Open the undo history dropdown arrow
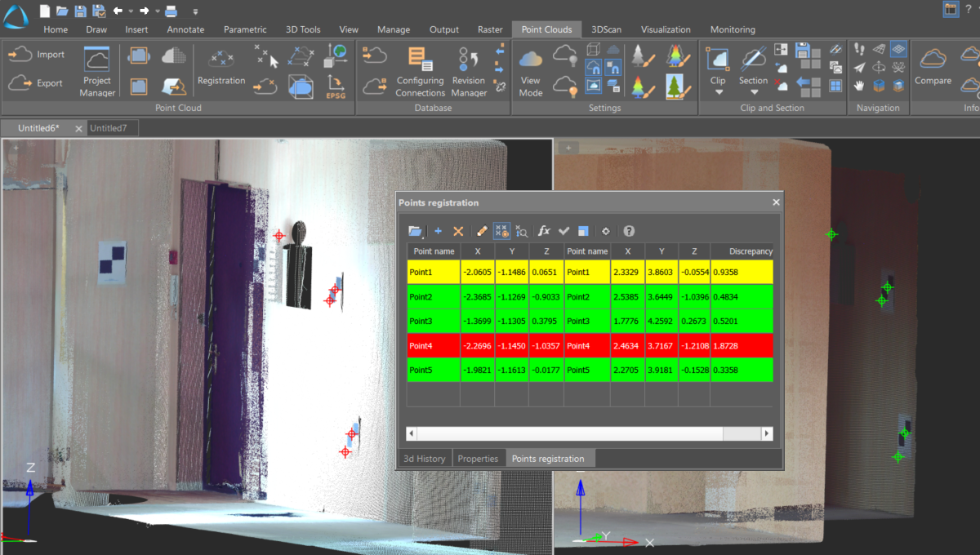Viewport: 980px width, 555px height. 131,11
